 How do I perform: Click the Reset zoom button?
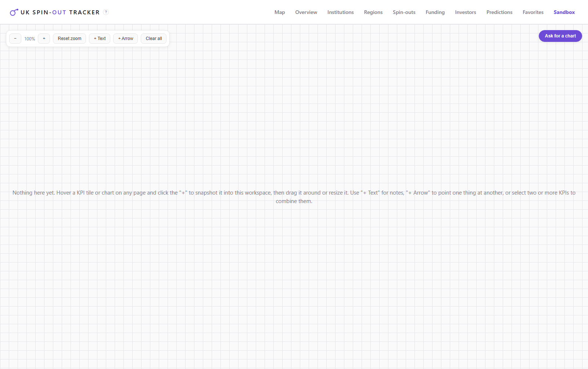coord(69,39)
